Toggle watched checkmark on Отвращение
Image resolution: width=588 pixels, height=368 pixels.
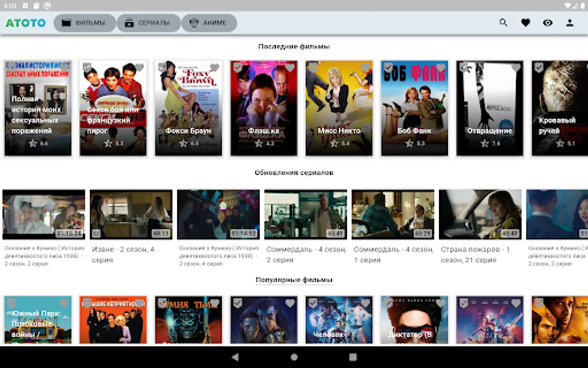(x=463, y=67)
